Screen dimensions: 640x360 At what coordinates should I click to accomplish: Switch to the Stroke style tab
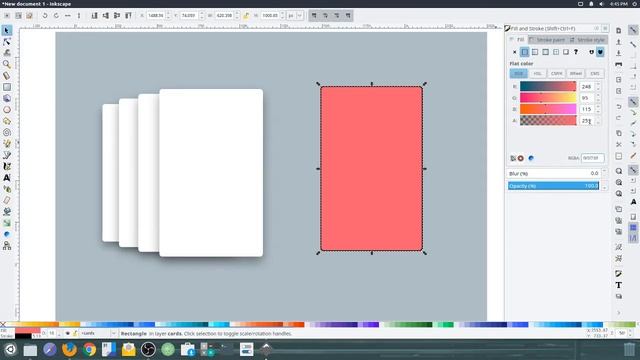587,40
